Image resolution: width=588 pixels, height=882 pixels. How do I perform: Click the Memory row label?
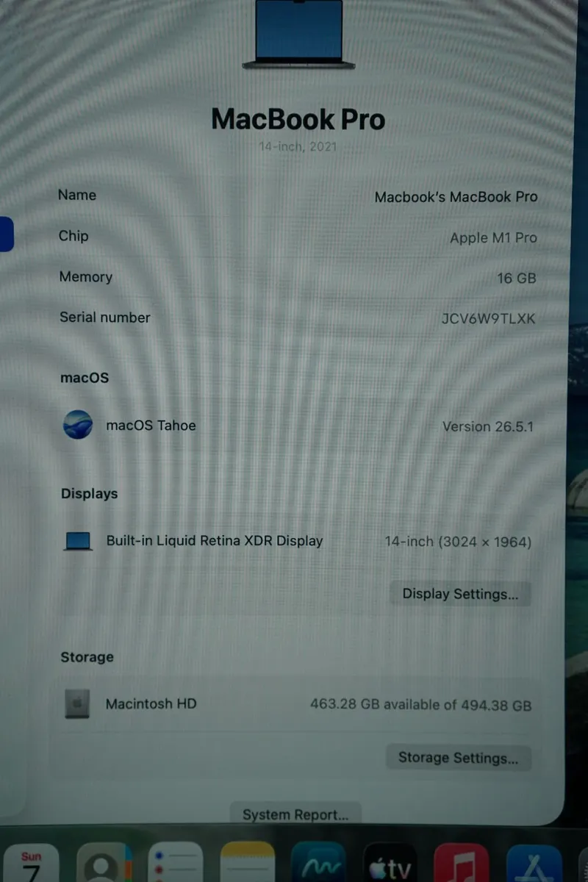point(86,277)
